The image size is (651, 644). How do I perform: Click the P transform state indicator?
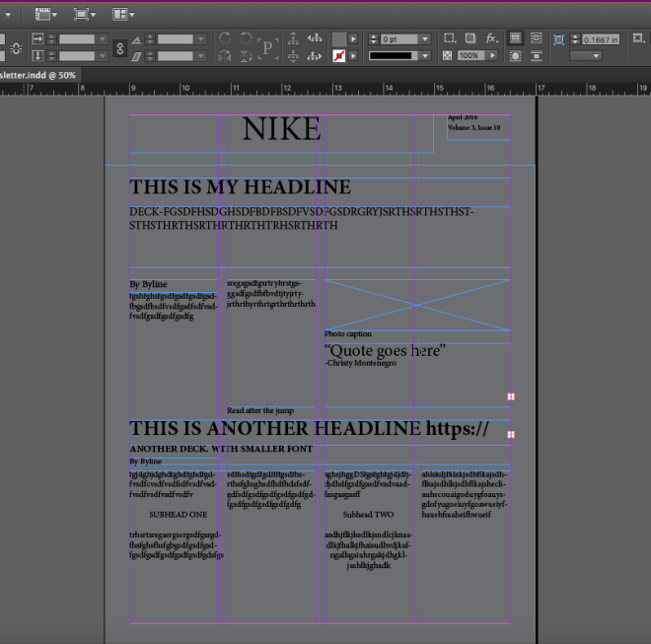pos(267,48)
